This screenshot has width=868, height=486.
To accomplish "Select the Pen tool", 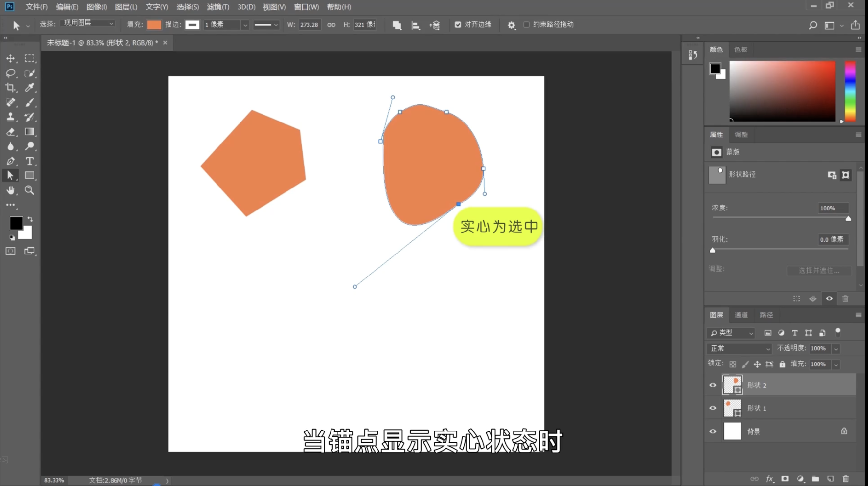I will [x=11, y=161].
